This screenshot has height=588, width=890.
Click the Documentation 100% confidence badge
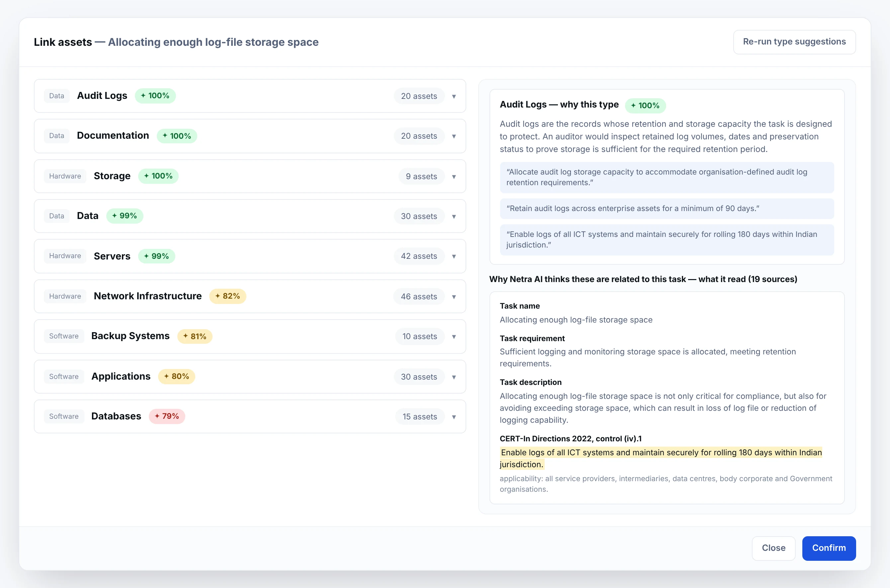(177, 136)
